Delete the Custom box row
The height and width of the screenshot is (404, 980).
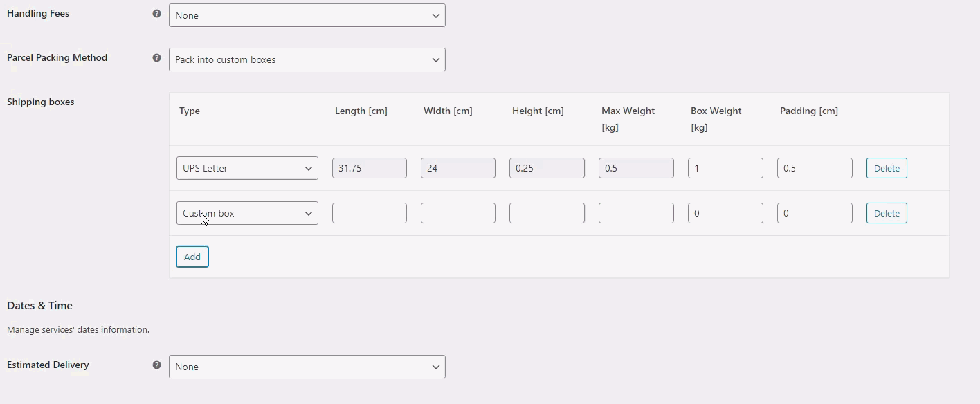pyautogui.click(x=887, y=213)
